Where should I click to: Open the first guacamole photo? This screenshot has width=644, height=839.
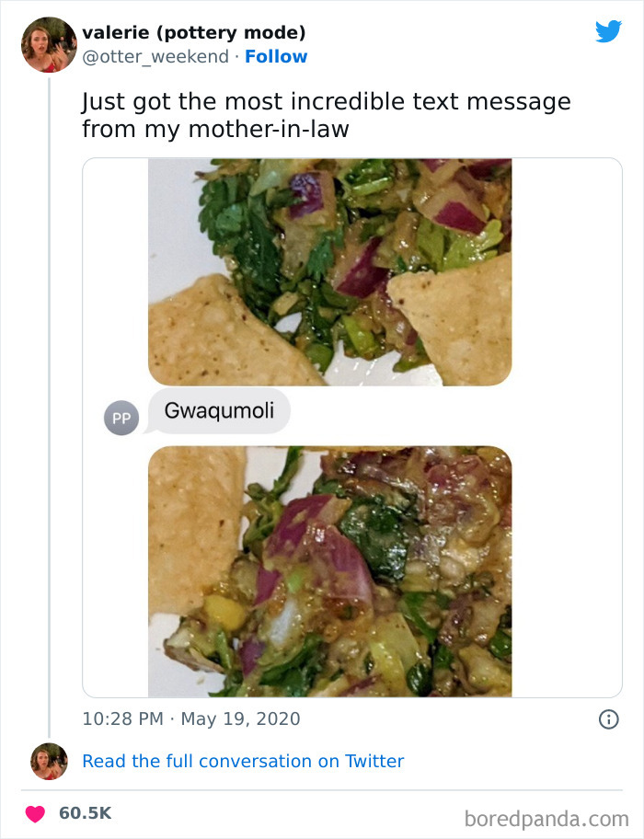click(x=329, y=270)
